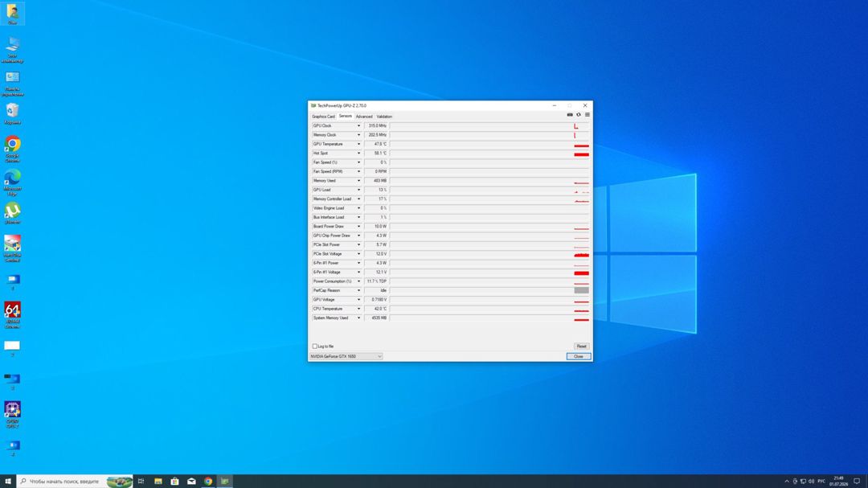This screenshot has width=868, height=488.
Task: Select the AIDA64 desktop shortcut
Action: click(x=12, y=315)
